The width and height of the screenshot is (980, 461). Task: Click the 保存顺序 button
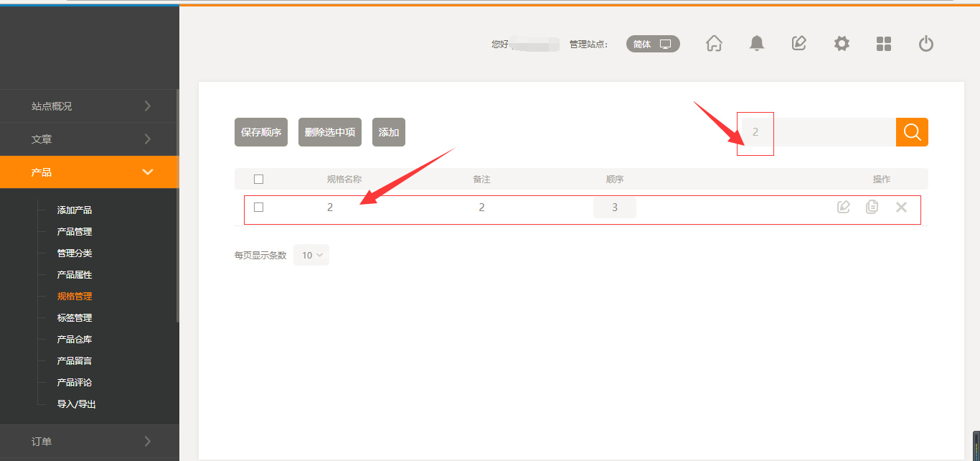pyautogui.click(x=261, y=132)
